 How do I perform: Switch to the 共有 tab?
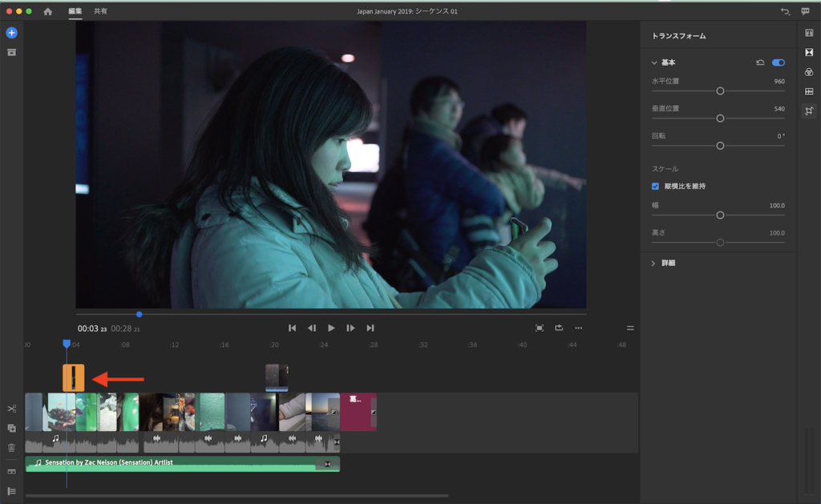tap(100, 12)
